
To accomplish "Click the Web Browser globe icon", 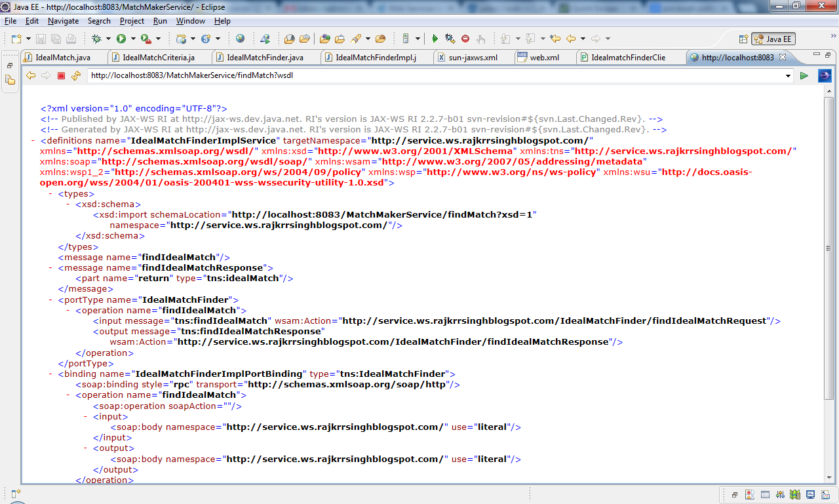I will (241, 39).
